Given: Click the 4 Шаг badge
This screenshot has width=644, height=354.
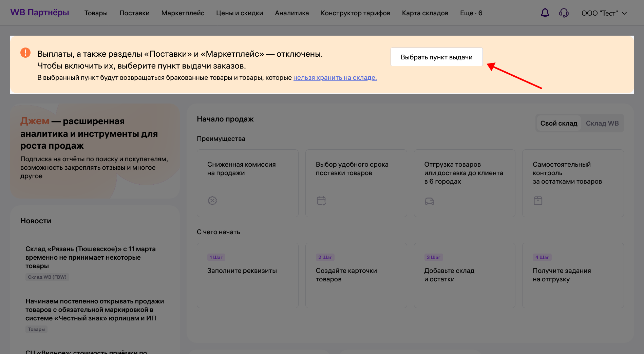Looking at the screenshot, I should pyautogui.click(x=542, y=257).
